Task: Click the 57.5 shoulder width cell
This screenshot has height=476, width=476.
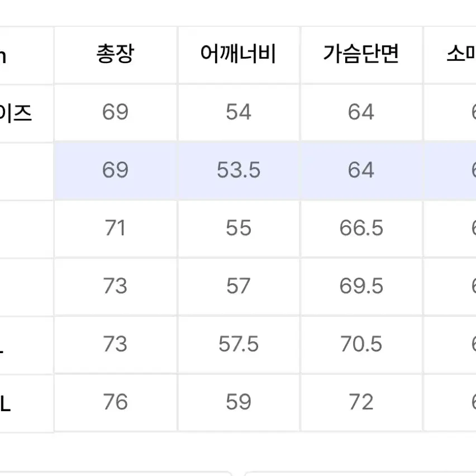Action: coord(239,344)
